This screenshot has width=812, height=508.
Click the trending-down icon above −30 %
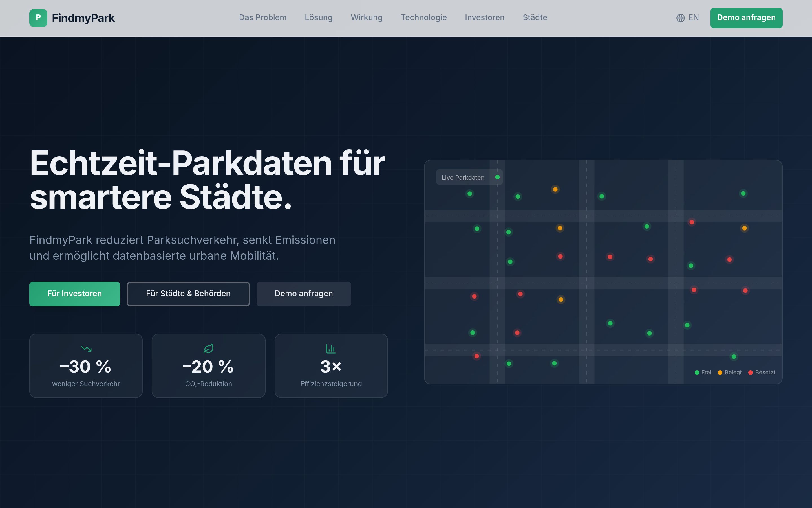click(86, 349)
